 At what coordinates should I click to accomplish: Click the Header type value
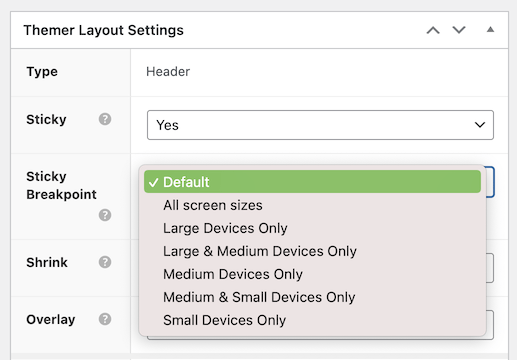pos(168,72)
